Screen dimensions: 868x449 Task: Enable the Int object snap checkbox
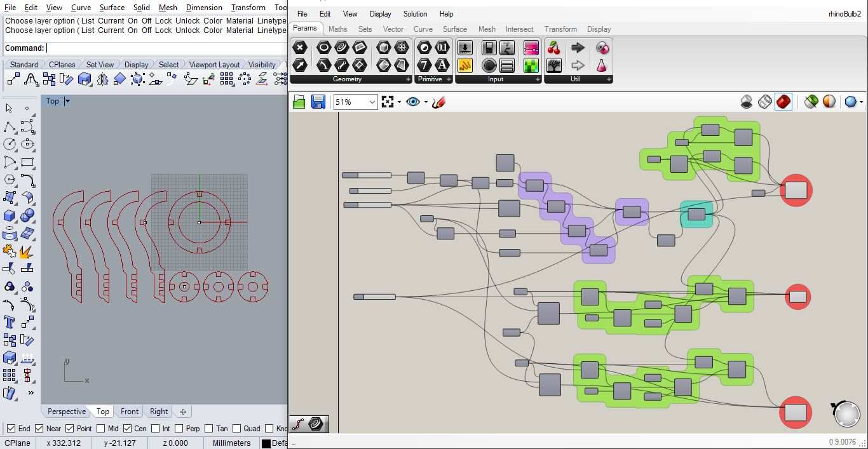154,429
